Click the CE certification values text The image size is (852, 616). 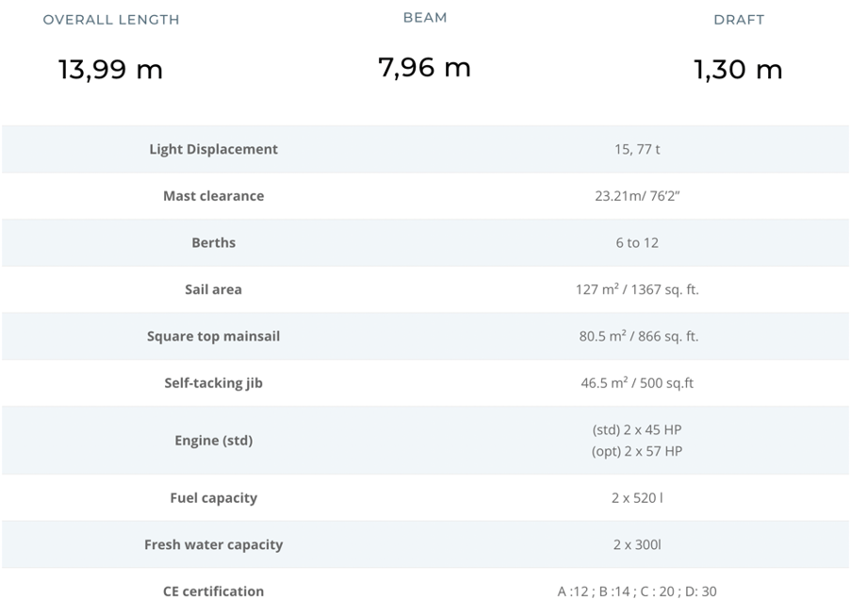coord(637,592)
